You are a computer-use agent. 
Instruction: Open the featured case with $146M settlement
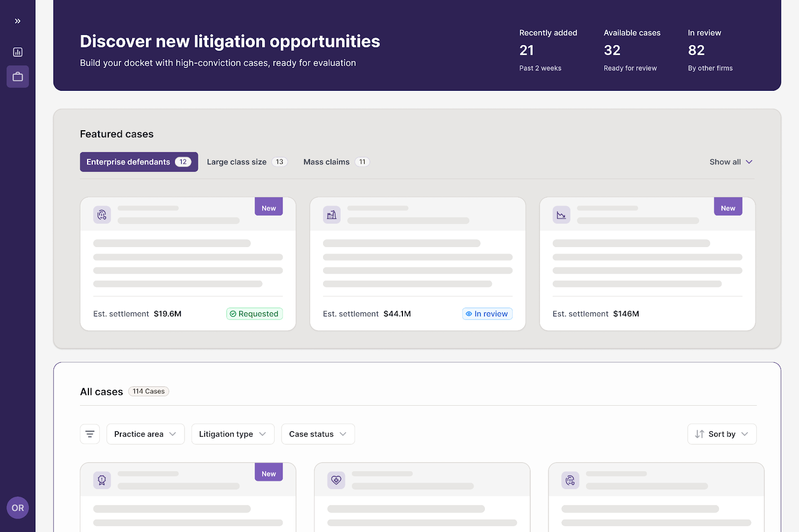coord(647,264)
